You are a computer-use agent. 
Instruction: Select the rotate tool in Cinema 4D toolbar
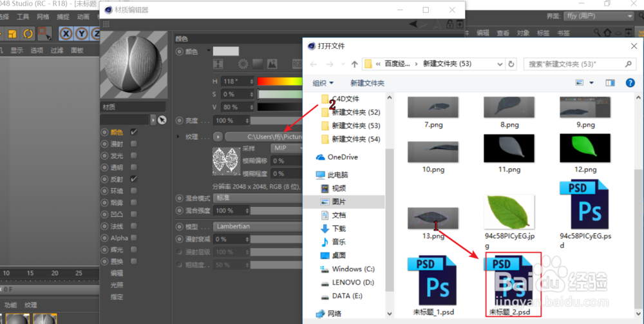pyautogui.click(x=28, y=33)
